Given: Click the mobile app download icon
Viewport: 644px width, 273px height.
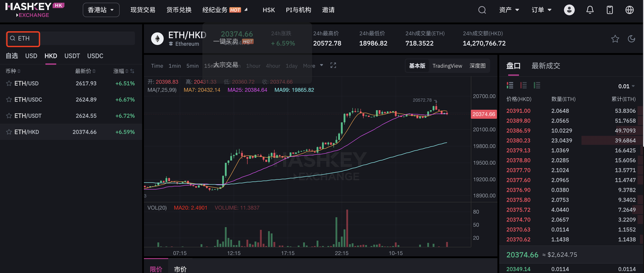Looking at the screenshot, I should coord(610,10).
